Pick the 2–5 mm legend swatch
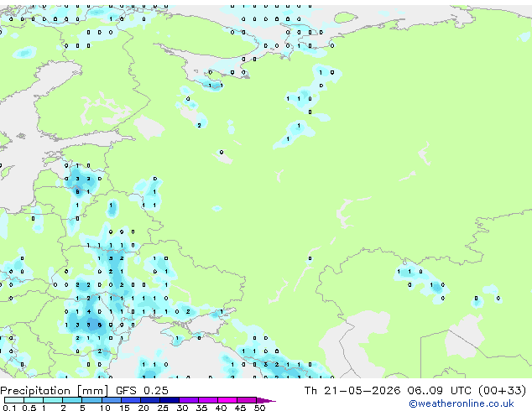532x411 pixels. point(72,400)
